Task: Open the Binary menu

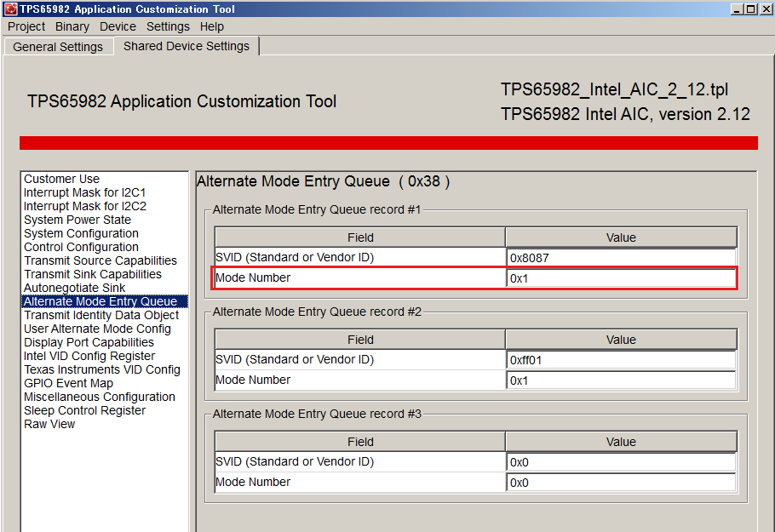Action: tap(72, 26)
